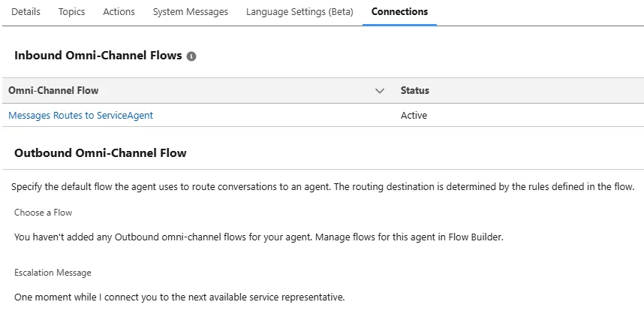Select the Active status cell

pyautogui.click(x=414, y=116)
